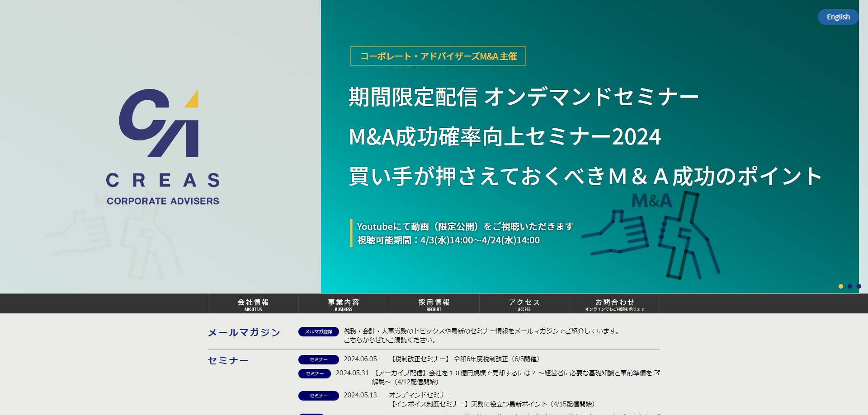Open 事業内容 BUSINESS menu
This screenshot has height=415, width=868.
point(344,304)
